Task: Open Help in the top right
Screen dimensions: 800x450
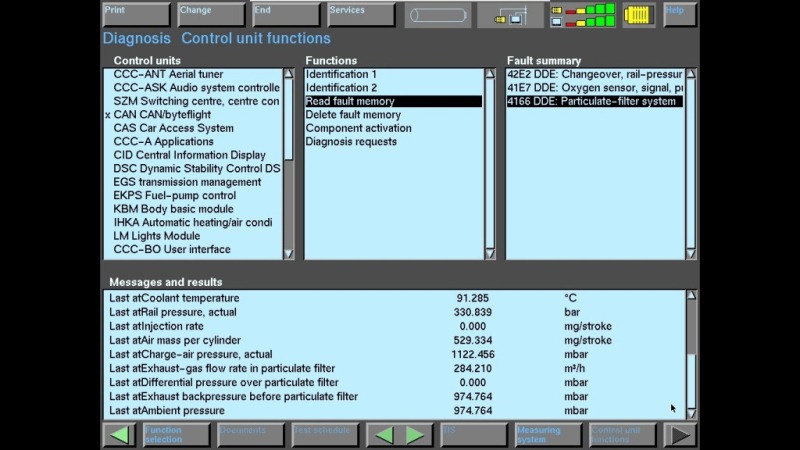Action: tap(680, 14)
